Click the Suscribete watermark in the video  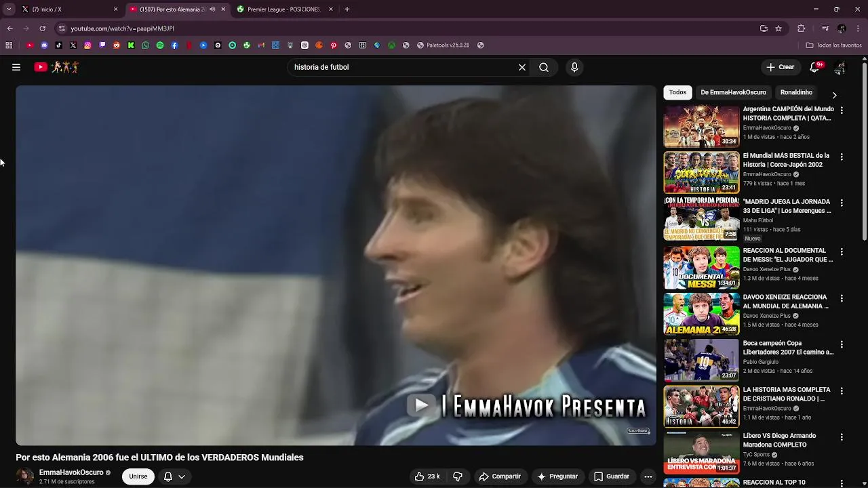(x=637, y=431)
